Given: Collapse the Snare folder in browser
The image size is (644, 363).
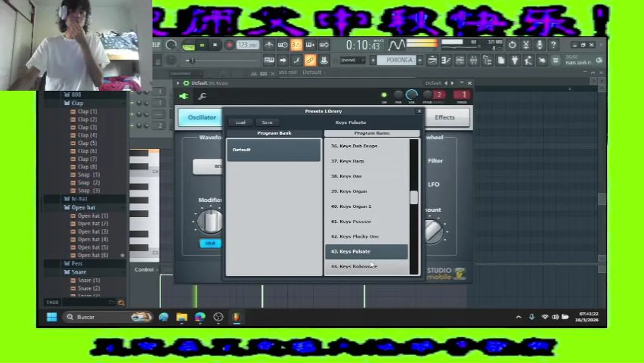Looking at the screenshot, I should pyautogui.click(x=75, y=272).
